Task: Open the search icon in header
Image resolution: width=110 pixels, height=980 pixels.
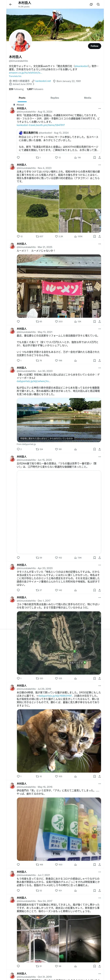Action: (98, 5)
